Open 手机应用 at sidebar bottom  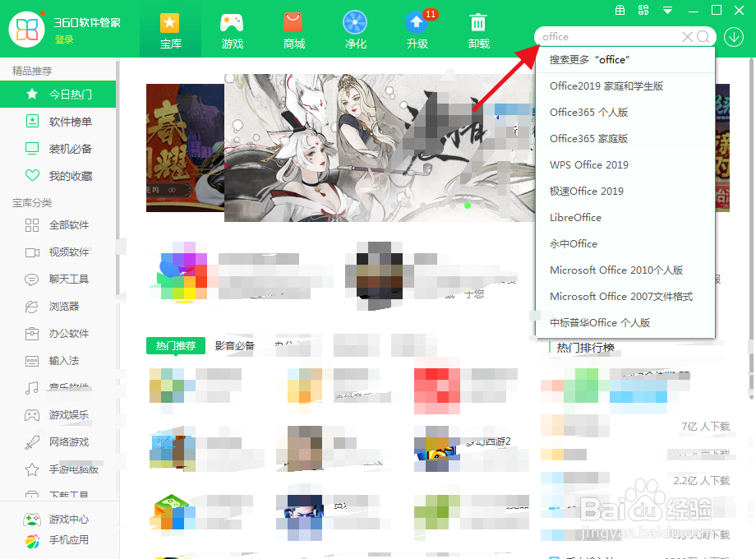pyautogui.click(x=57, y=541)
